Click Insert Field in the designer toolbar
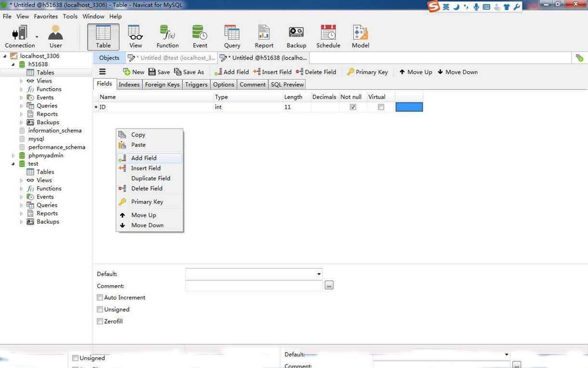Image resolution: width=588 pixels, height=368 pixels. click(x=272, y=72)
